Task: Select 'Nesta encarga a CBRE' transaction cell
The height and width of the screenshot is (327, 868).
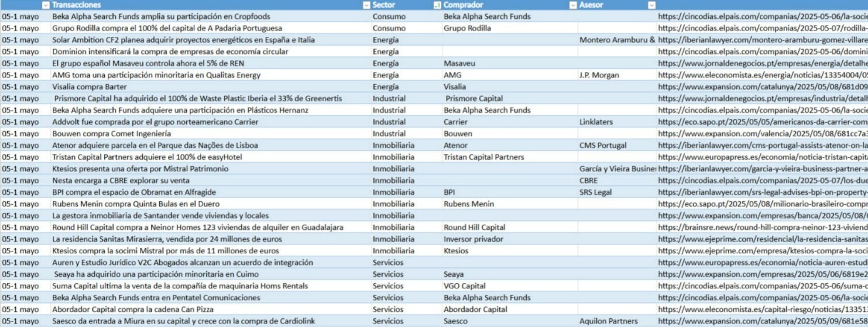Action: (211, 180)
